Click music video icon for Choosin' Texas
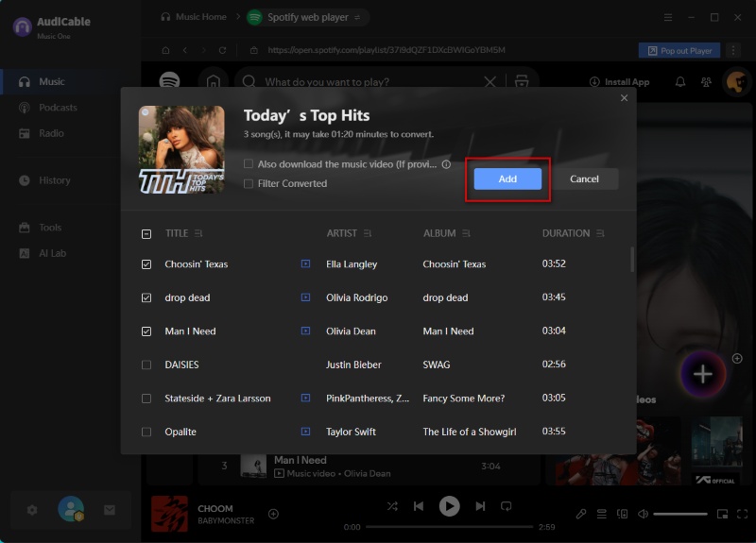Image resolution: width=756 pixels, height=543 pixels. tap(305, 263)
